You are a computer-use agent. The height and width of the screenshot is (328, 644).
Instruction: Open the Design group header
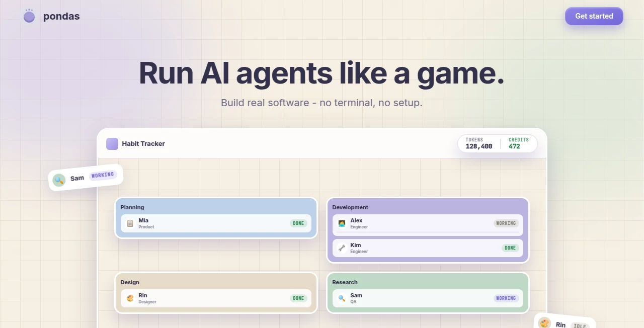click(130, 282)
